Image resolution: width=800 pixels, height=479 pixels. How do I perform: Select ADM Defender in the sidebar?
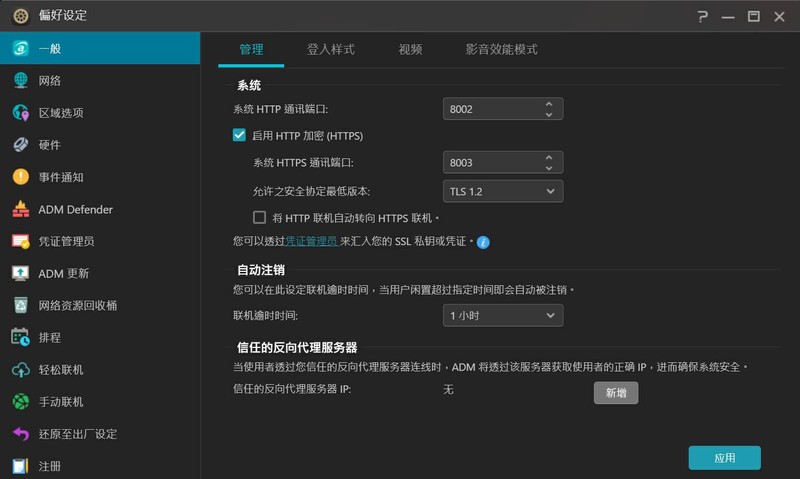(x=100, y=209)
